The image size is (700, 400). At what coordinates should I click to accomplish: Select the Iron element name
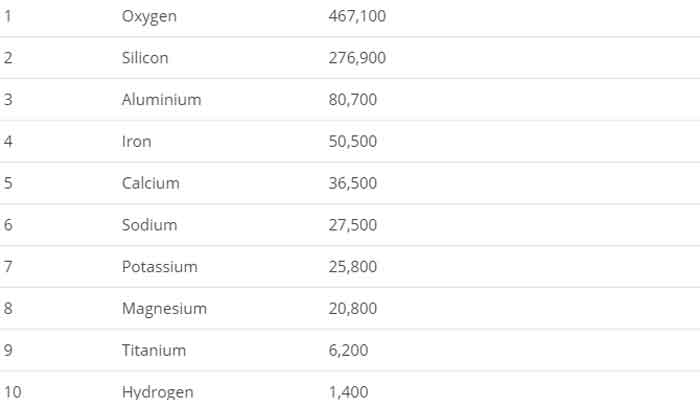coord(137,142)
